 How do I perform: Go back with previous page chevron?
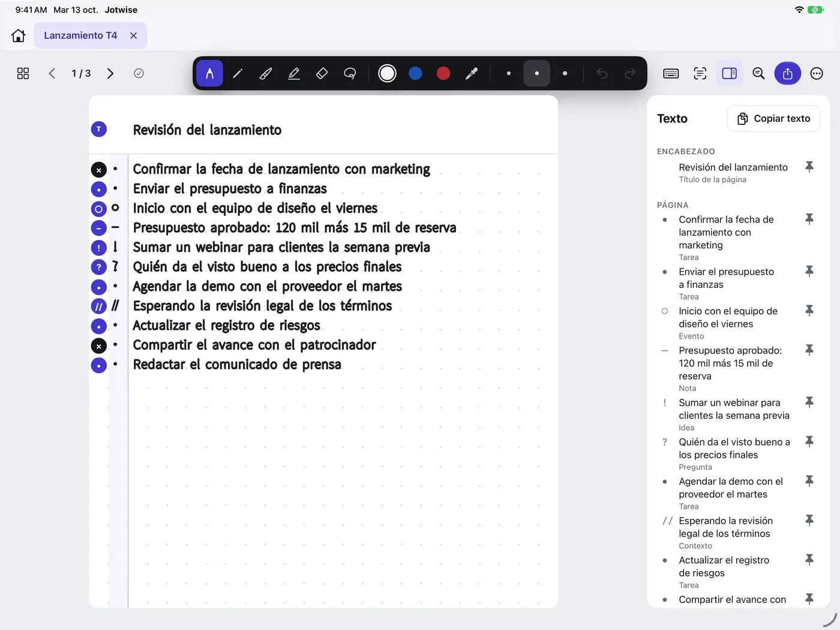(x=52, y=73)
